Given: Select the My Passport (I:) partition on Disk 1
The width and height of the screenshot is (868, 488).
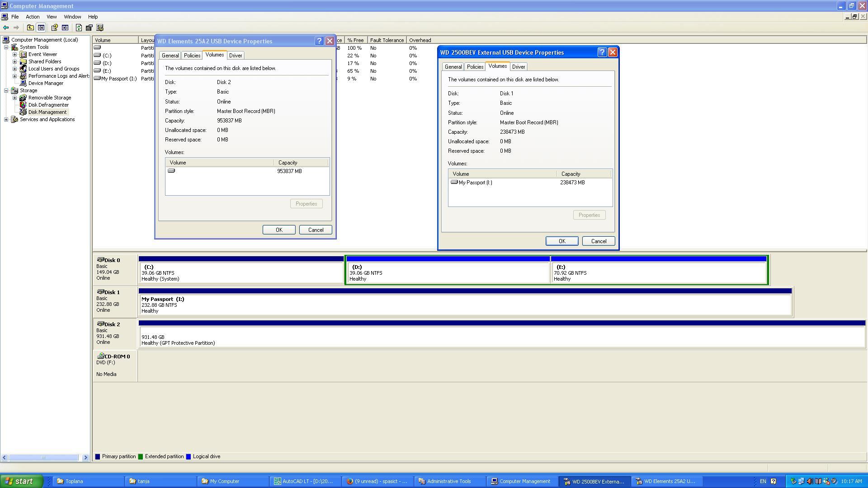Looking at the screenshot, I should [465, 302].
